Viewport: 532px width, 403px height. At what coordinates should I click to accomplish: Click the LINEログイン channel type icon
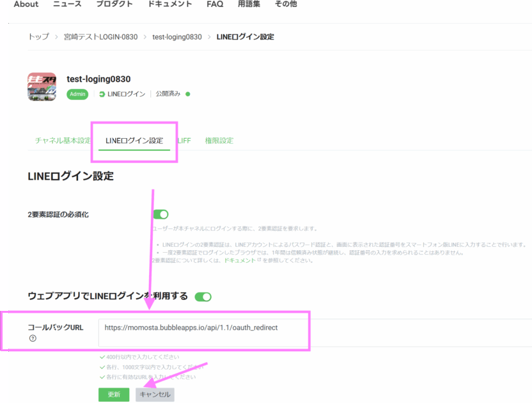102,94
